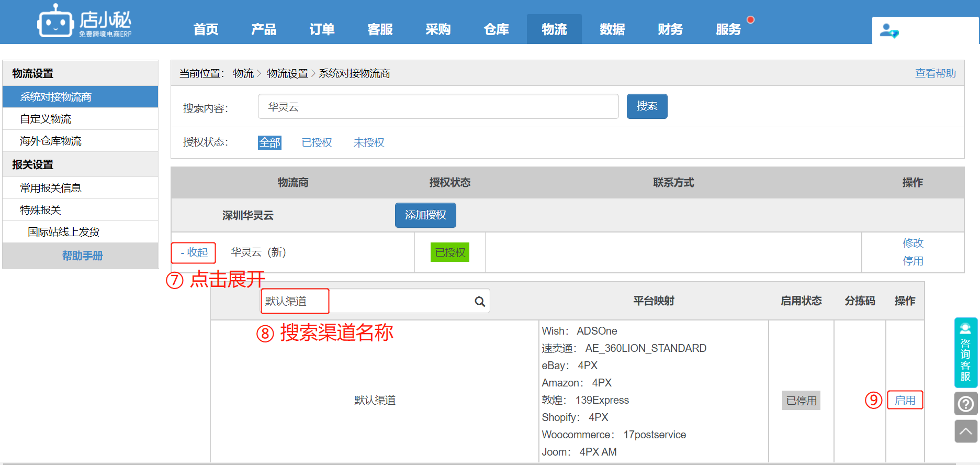Click the Woocommerce: 17postservice mapping
This screenshot has width=980, height=465.
[614, 435]
